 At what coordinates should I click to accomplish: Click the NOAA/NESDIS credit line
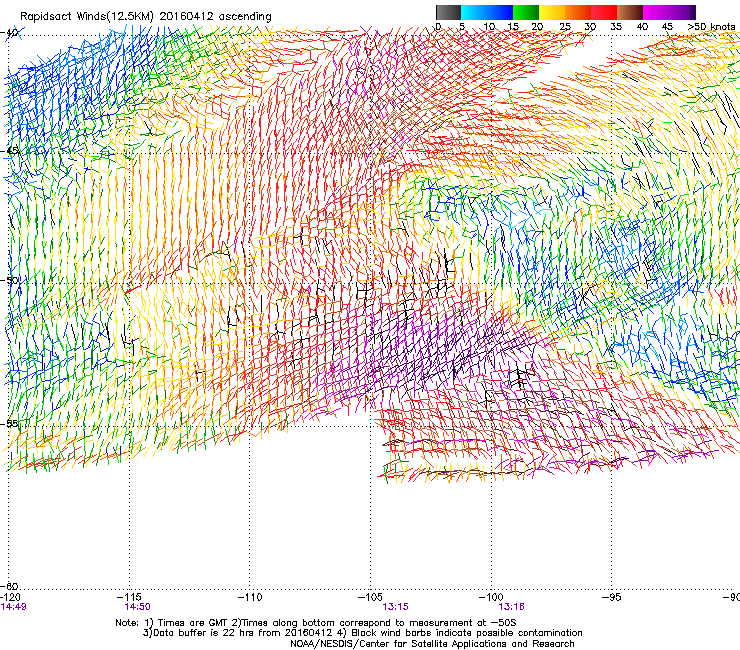[x=432, y=644]
